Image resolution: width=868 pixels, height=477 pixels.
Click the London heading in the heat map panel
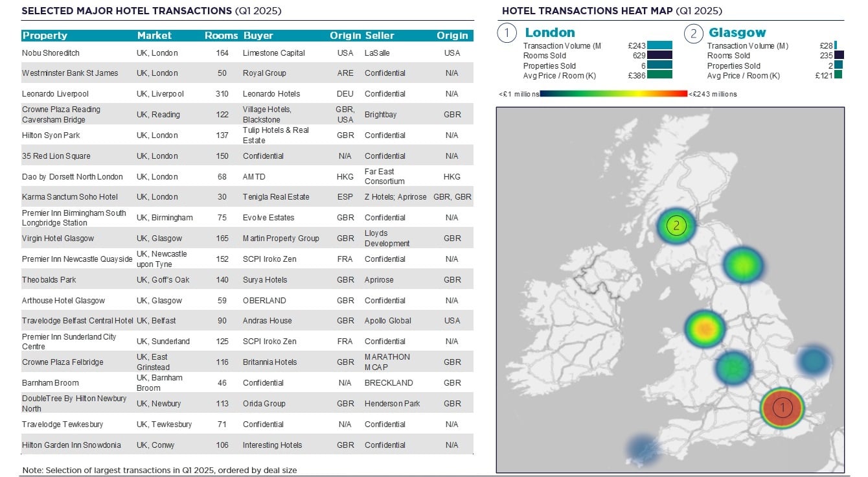click(x=550, y=32)
